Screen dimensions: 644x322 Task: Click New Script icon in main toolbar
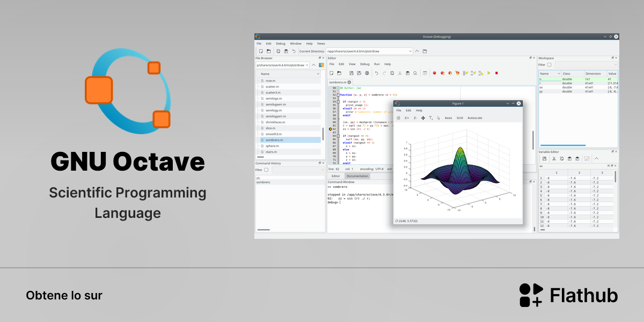point(261,51)
